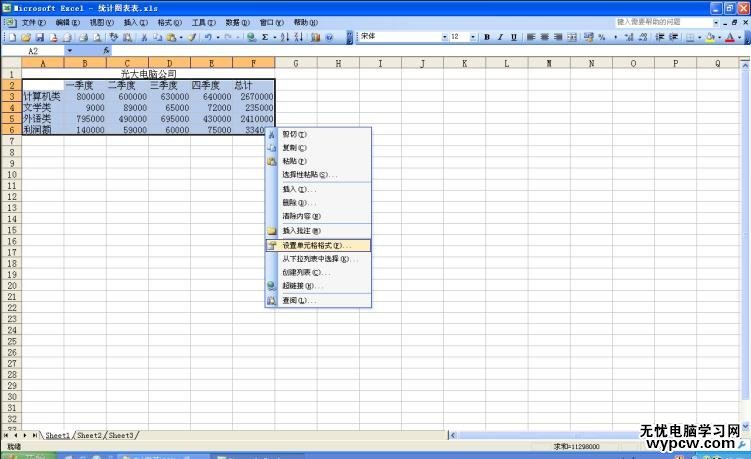This screenshot has height=459, width=751.
Task: Launch the Chart Wizard icon
Action: pos(315,37)
